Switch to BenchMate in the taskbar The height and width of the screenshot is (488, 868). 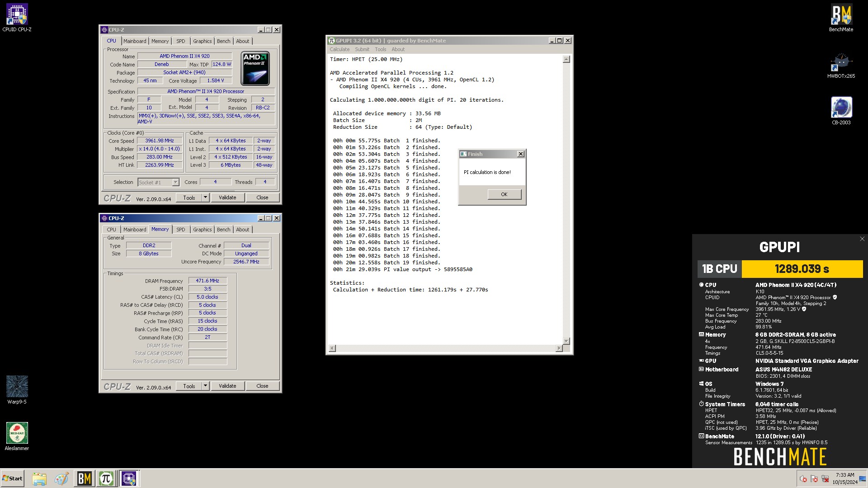coord(84,479)
